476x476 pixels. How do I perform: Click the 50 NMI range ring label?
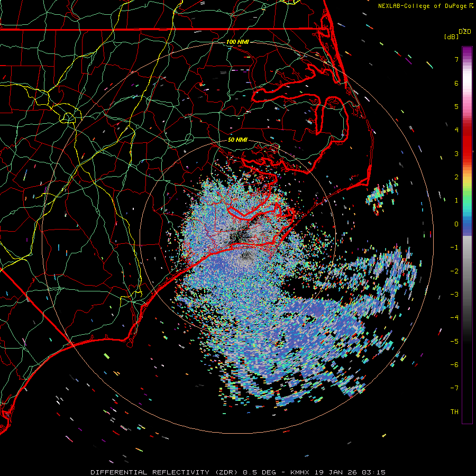click(237, 140)
